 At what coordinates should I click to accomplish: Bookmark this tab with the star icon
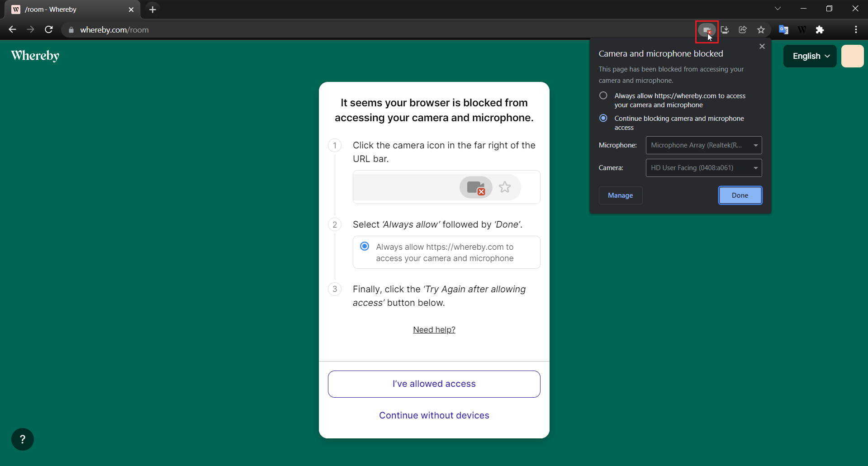point(761,30)
